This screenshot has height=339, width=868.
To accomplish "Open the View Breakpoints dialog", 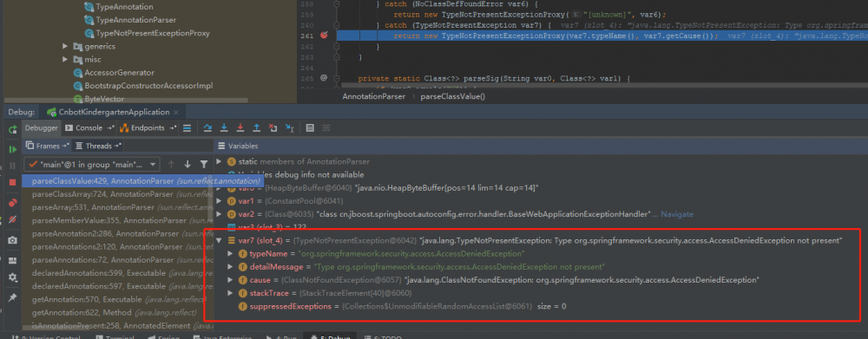I will click(12, 203).
